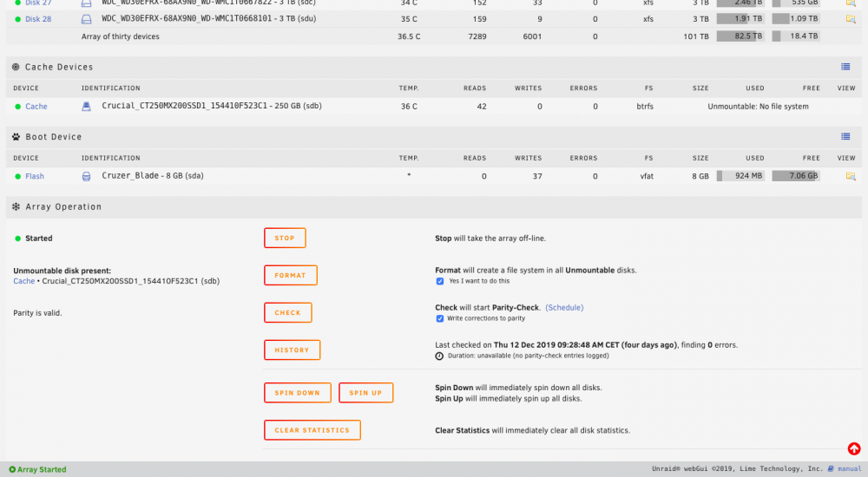This screenshot has height=477, width=868.
Task: Click the 'Array of thirty devices' text
Action: point(120,36)
